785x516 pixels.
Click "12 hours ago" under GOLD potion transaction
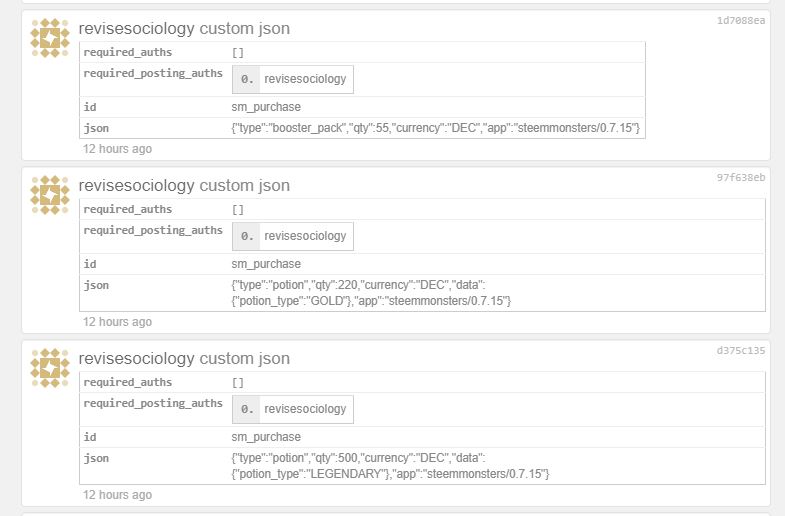(x=117, y=322)
